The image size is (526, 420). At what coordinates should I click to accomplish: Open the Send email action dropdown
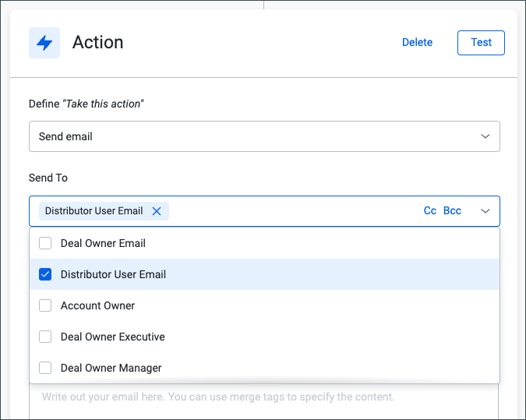pyautogui.click(x=264, y=136)
